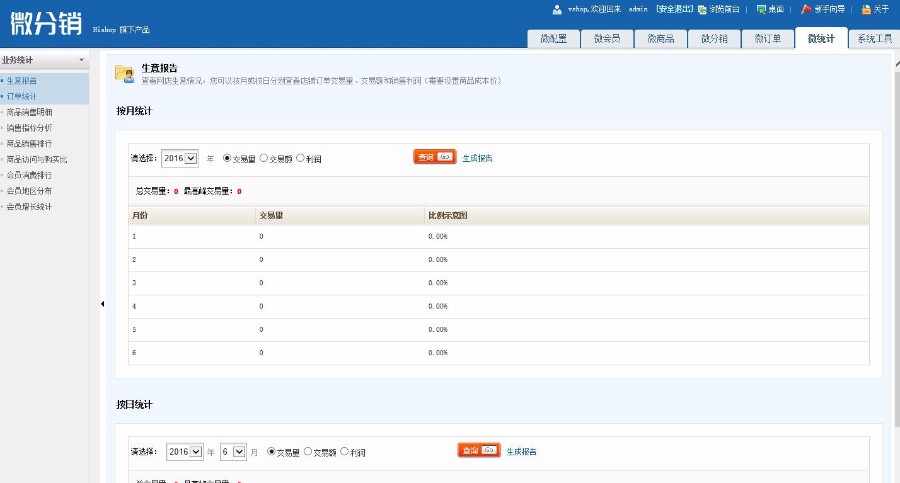
Task: Open 桌面 desktop link in header
Action: (771, 9)
